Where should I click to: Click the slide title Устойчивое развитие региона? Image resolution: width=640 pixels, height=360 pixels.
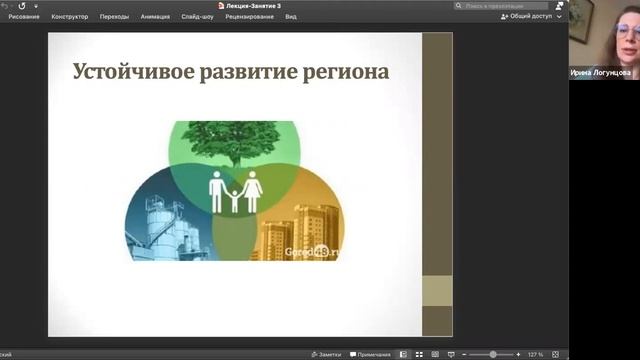[x=231, y=72]
